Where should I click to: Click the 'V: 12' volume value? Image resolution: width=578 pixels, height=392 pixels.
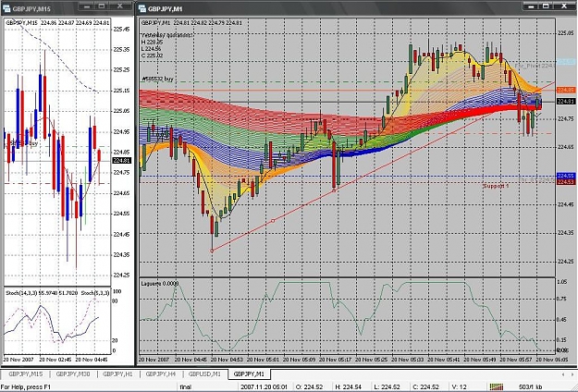[459, 387]
